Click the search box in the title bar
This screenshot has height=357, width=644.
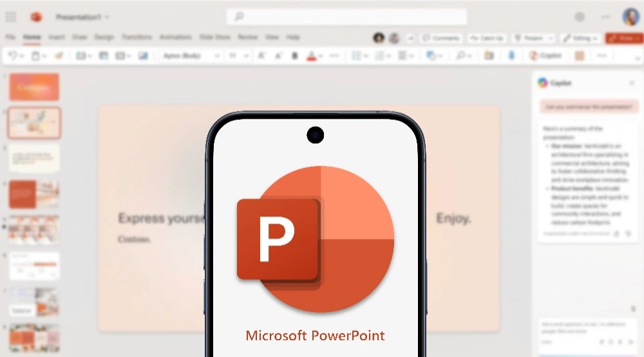click(346, 17)
